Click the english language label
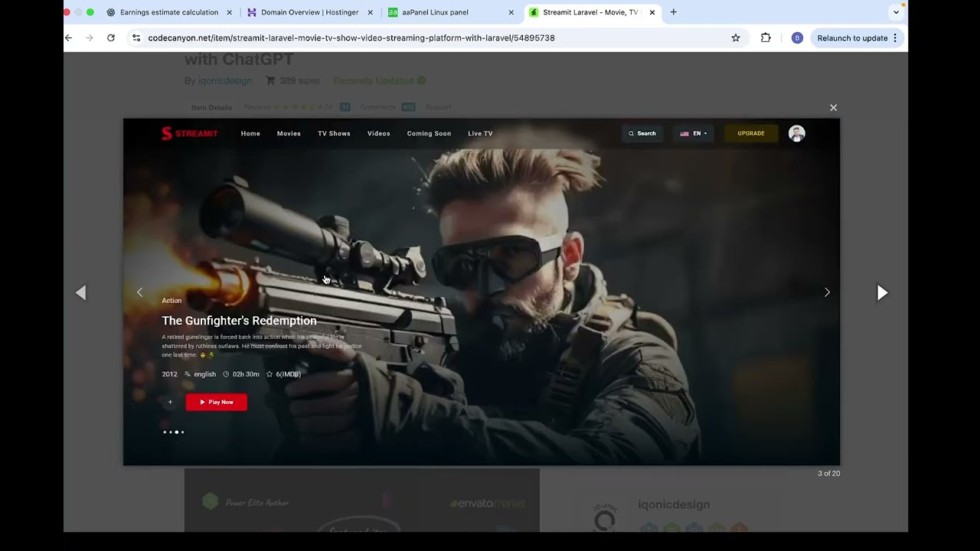The width and height of the screenshot is (980, 551). pyautogui.click(x=204, y=374)
